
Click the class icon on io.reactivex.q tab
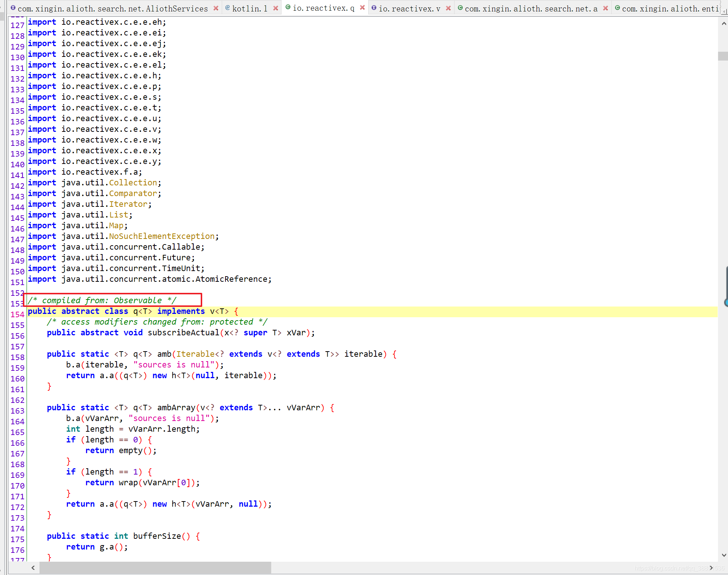288,7
